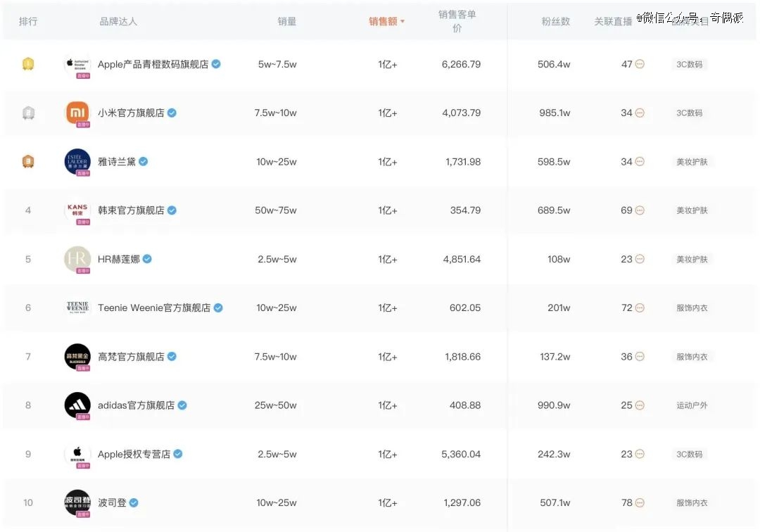Click the gold first-place rank medal
This screenshot has width=760, height=532.
(x=28, y=64)
